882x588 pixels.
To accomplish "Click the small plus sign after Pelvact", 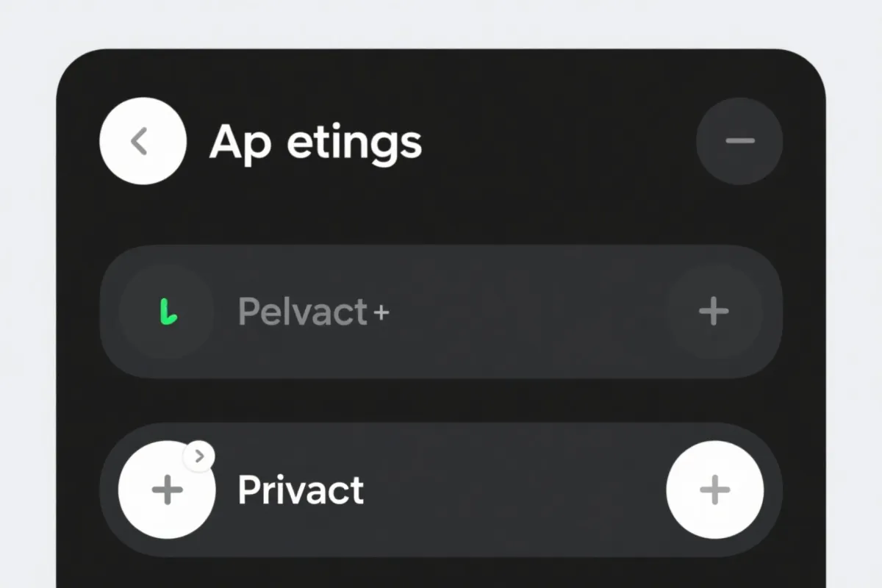I will tap(381, 314).
